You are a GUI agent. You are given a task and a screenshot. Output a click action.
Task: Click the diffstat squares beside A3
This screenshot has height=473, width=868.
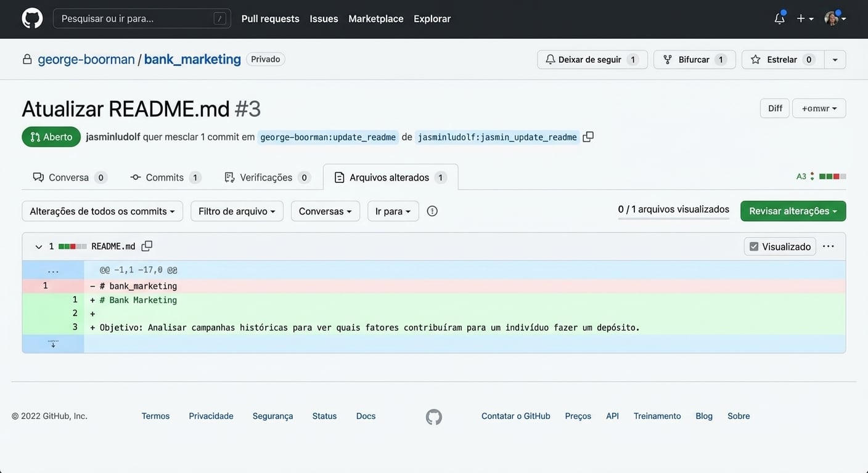[x=832, y=177]
